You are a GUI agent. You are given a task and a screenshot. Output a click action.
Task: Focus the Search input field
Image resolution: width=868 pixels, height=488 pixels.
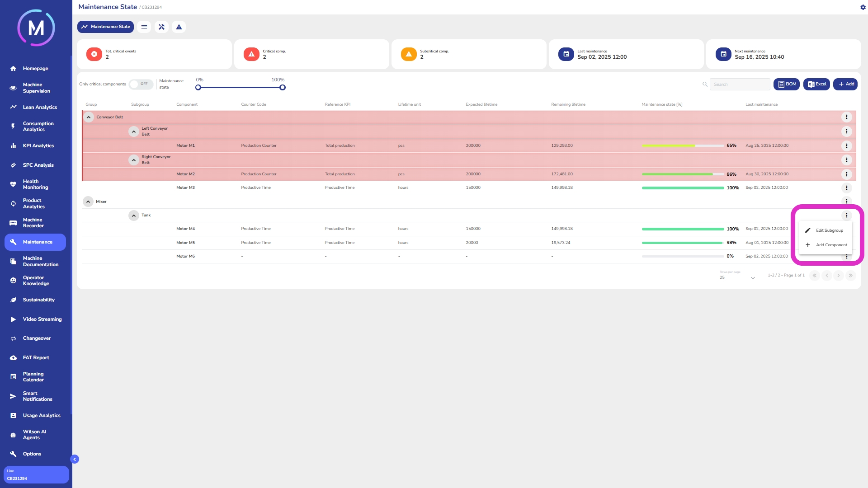pyautogui.click(x=740, y=84)
